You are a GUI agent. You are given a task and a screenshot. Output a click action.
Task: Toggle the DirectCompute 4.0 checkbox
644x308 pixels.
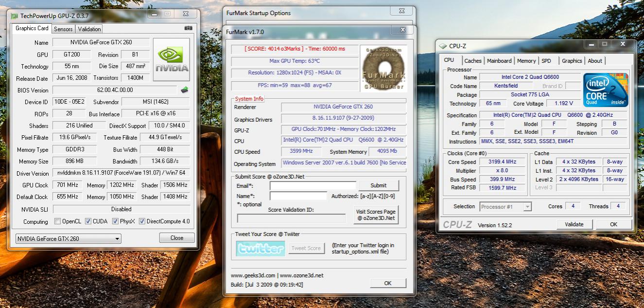(142, 221)
